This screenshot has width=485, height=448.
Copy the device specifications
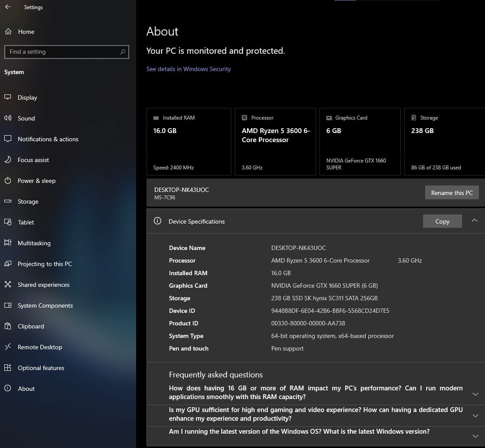[443, 221]
